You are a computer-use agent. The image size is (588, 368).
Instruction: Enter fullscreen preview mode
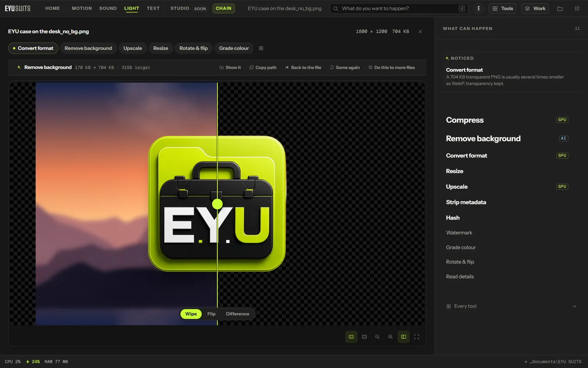[417, 337]
